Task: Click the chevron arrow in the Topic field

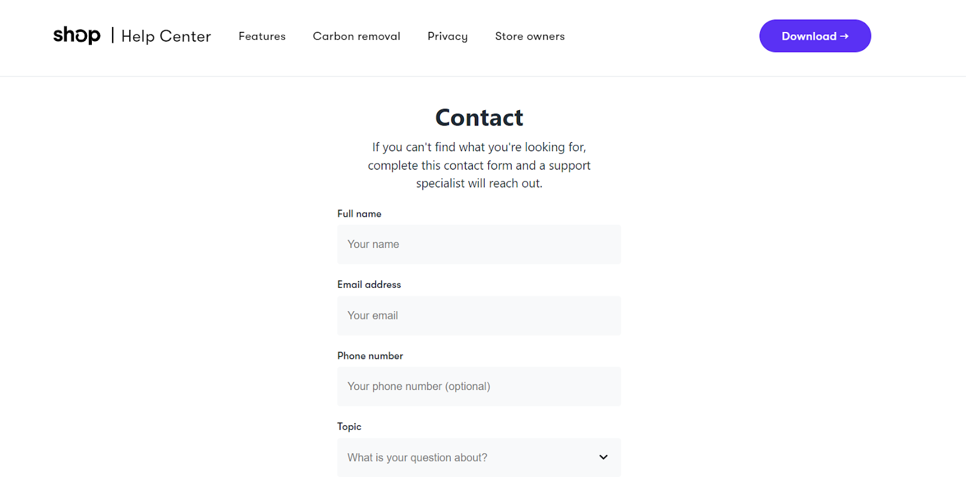Action: (x=603, y=457)
